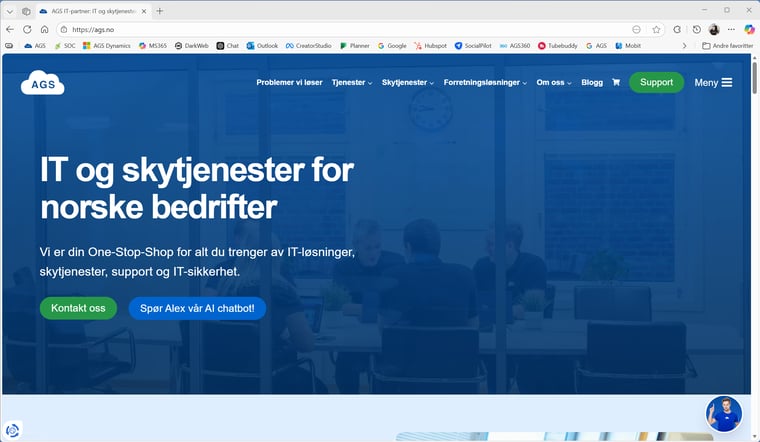This screenshot has width=760, height=442.
Task: Reload the page with the refresh icon
Action: pyautogui.click(x=27, y=30)
